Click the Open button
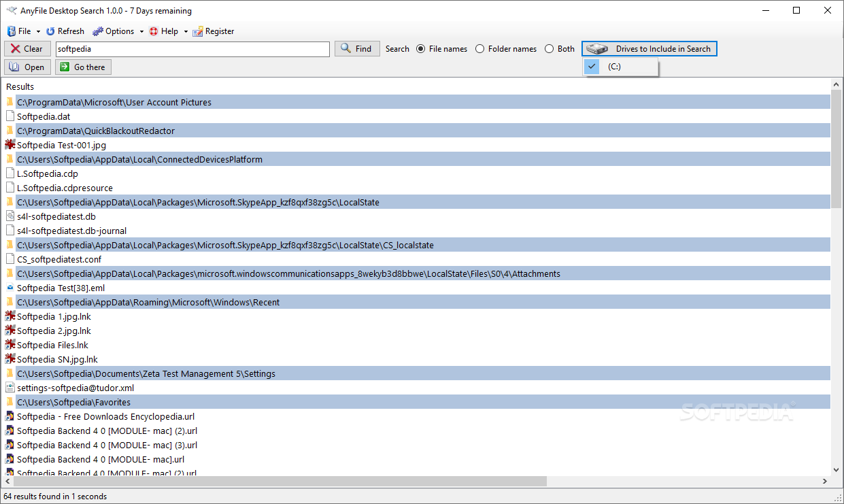Viewport: 844px width, 504px height. pos(27,67)
